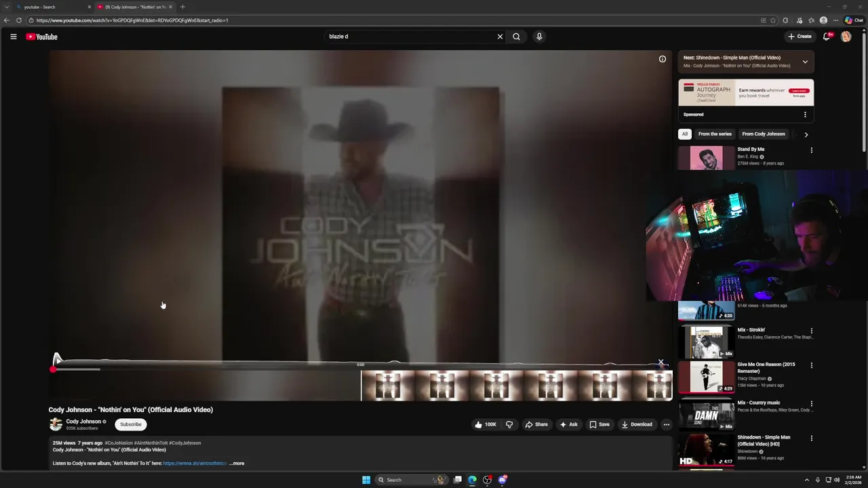Open the Create menu
868x488 pixels.
[800, 37]
